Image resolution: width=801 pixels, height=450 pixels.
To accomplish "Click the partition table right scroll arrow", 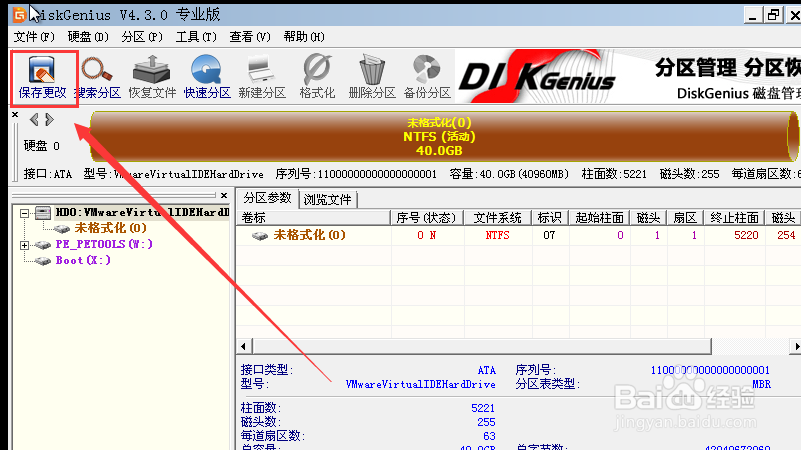I will coord(796,346).
